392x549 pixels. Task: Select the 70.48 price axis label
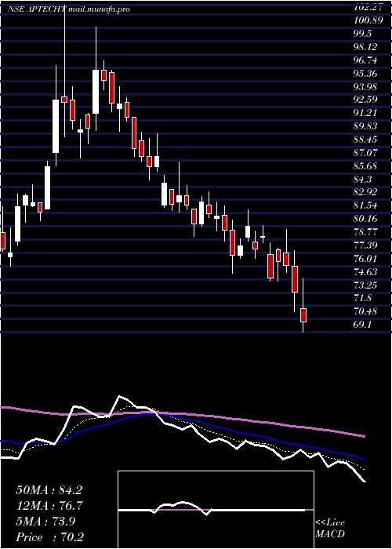coord(365,311)
